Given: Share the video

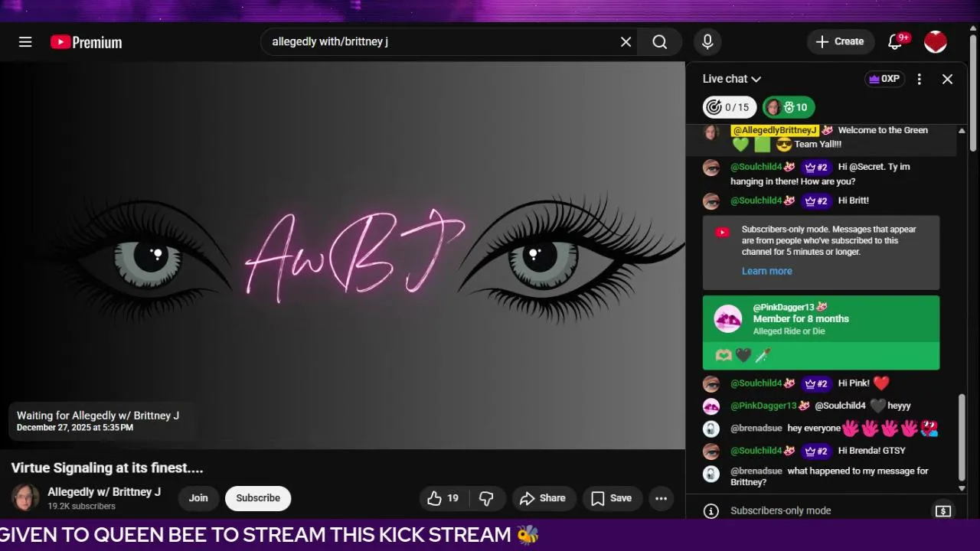Looking at the screenshot, I should (543, 498).
